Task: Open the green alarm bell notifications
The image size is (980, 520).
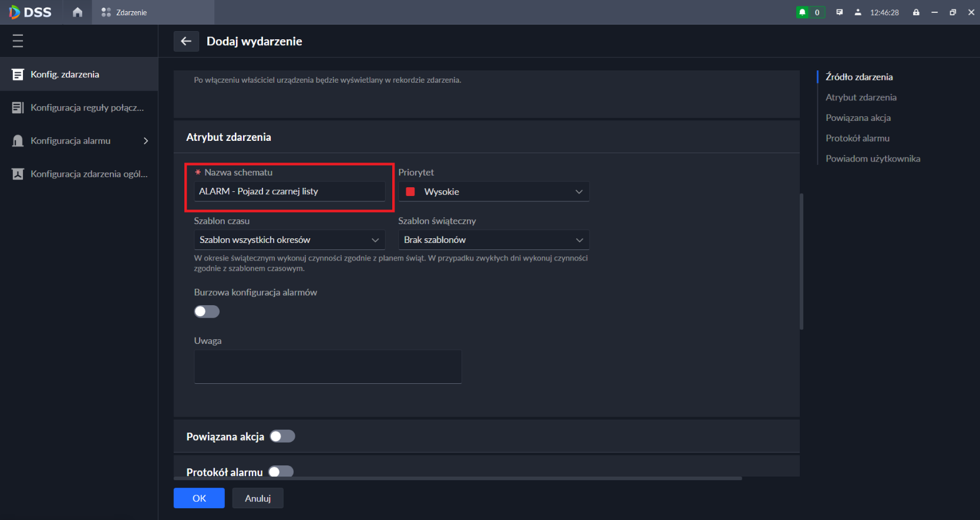Action: tap(803, 12)
